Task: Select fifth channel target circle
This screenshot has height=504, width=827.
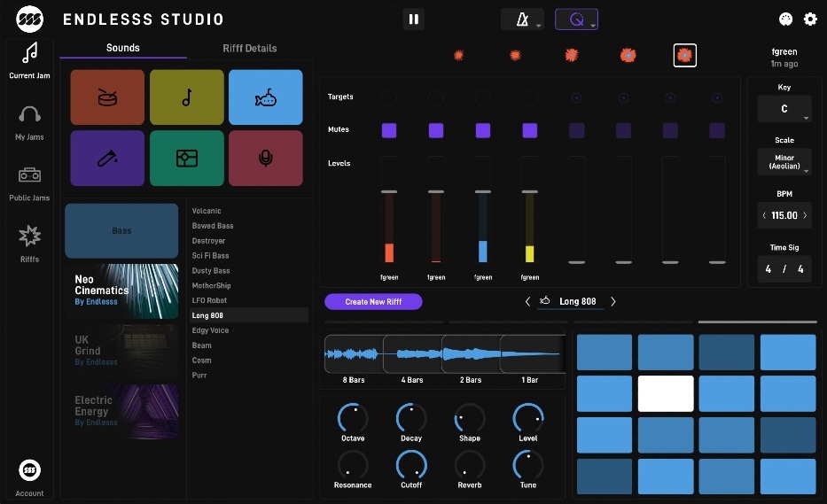Action: click(576, 97)
